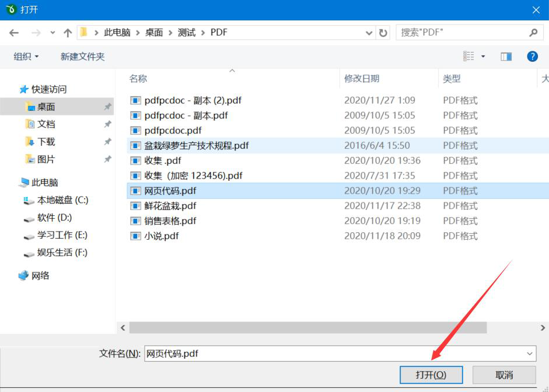Click the search magnifier icon
Screen dimensions: 549x392
(x=533, y=33)
